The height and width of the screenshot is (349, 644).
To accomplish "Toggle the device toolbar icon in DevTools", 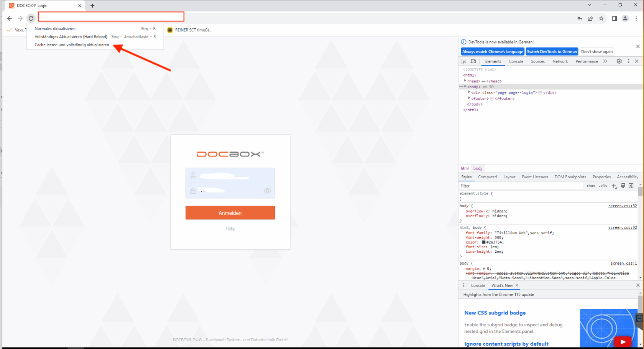I will point(473,61).
